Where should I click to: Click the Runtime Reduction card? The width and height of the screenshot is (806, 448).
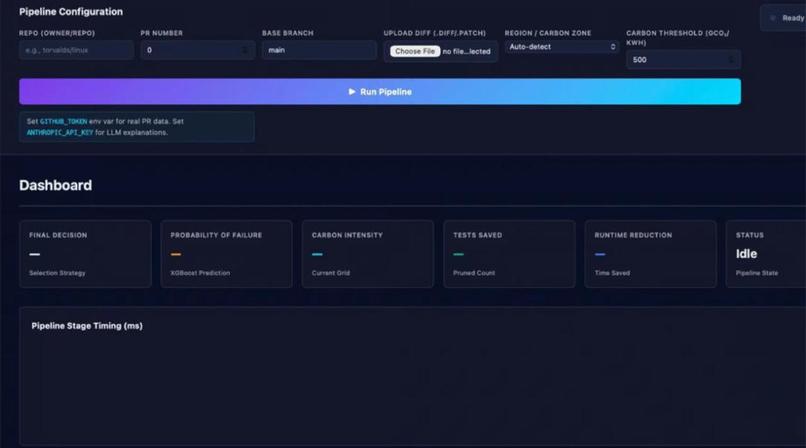click(x=651, y=254)
